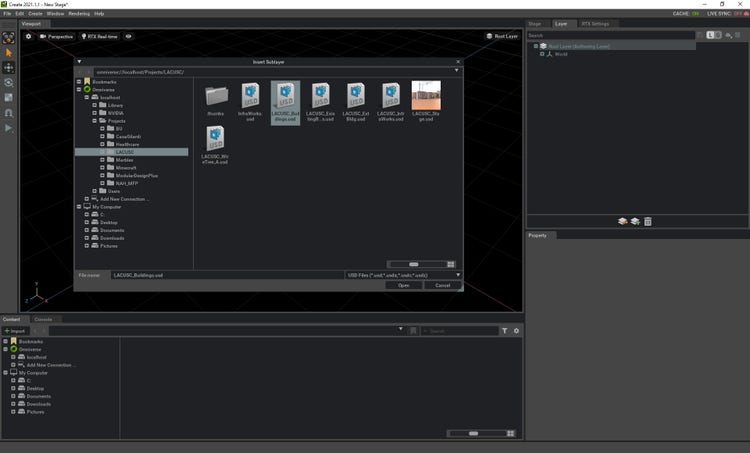
Task: Click Open in Insert Sublayer dialog
Action: (404, 286)
